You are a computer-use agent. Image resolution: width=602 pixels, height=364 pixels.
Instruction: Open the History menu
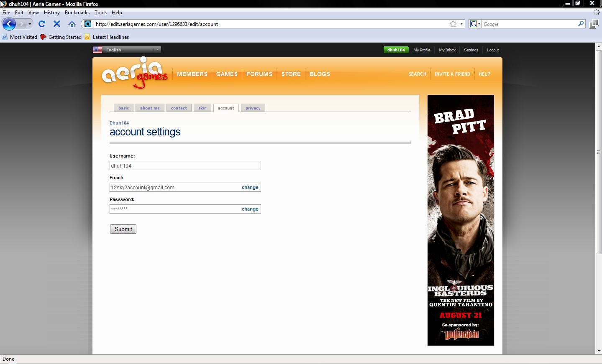click(x=52, y=13)
